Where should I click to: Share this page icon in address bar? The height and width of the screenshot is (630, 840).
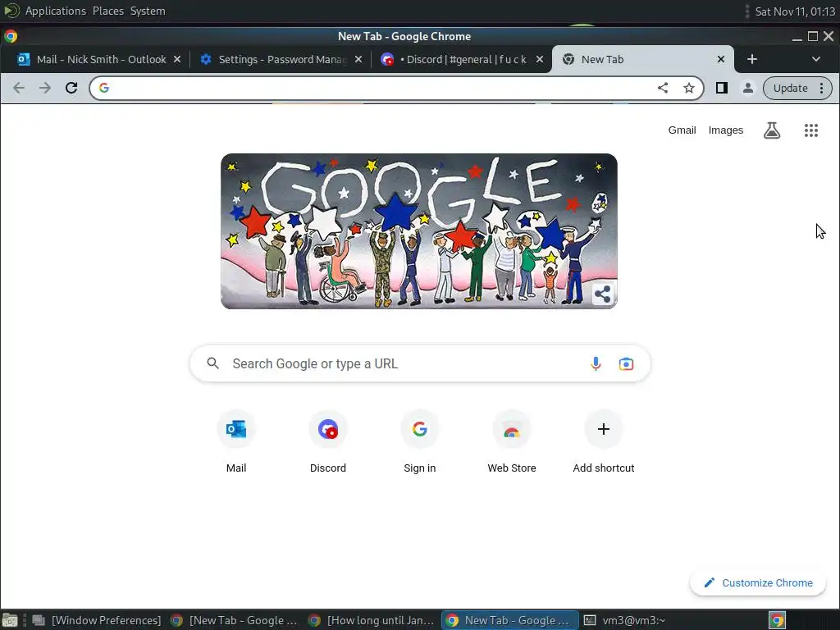[663, 88]
